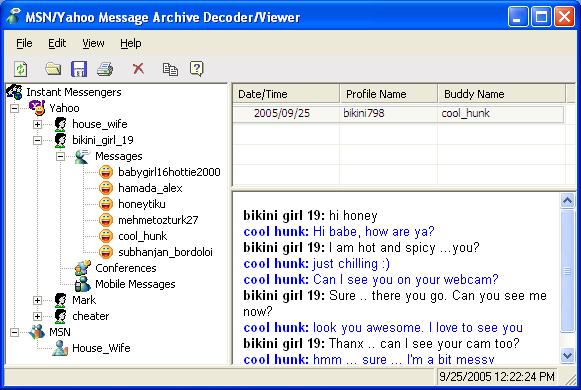Select the bikini798 profile name cell
Screen dimensions: 581x390
[x=364, y=113]
